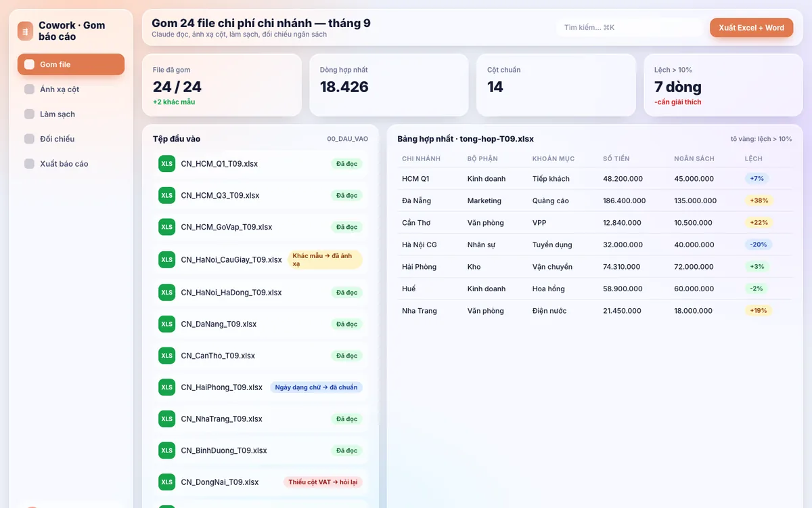Image resolution: width=812 pixels, height=508 pixels.
Task: Click XLS icon of CN_HaNoi_CauGiay_T09.xlsx
Action: click(166, 259)
